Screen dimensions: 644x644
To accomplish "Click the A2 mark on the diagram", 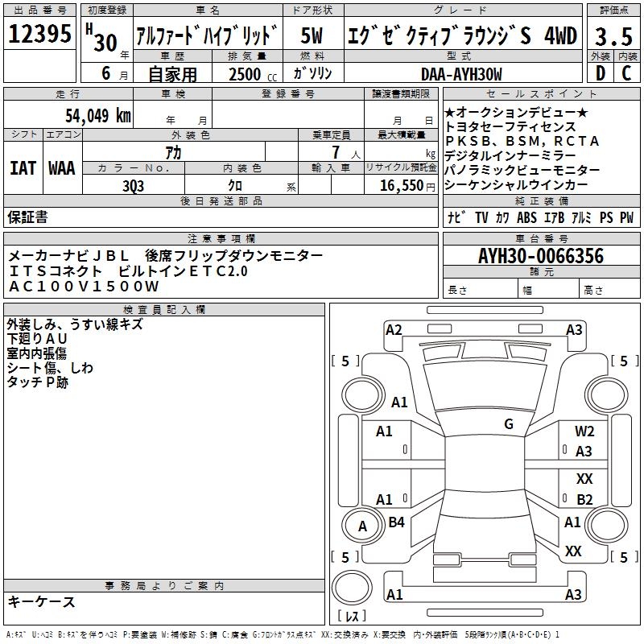I will [x=394, y=330].
